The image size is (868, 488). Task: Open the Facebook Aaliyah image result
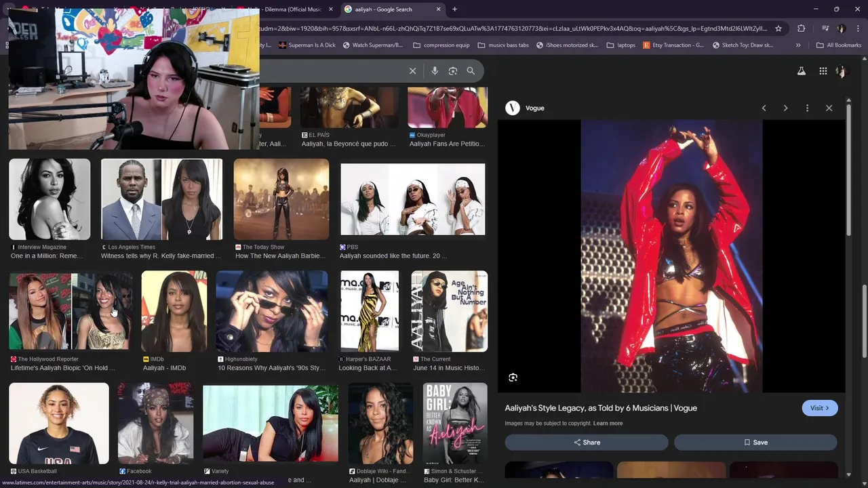[x=155, y=424]
